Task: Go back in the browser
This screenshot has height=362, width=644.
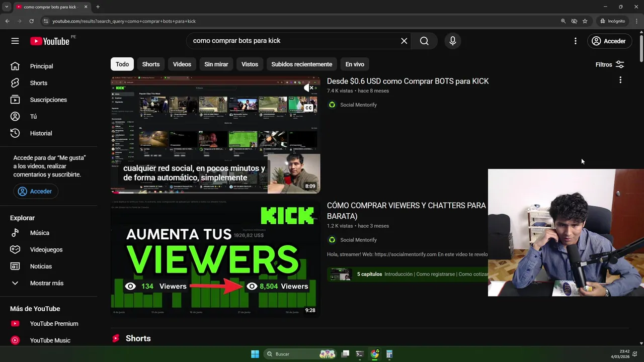Action: click(x=7, y=21)
